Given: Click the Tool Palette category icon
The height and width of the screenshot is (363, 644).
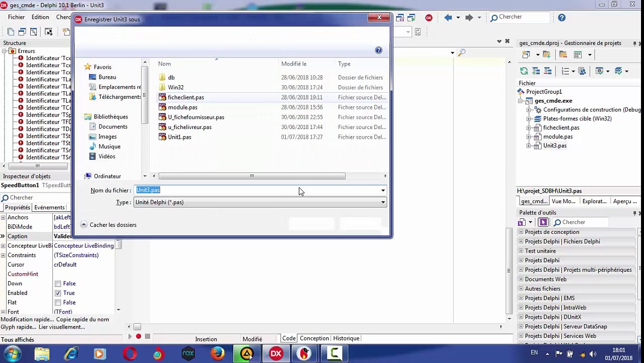Looking at the screenshot, I should [522, 222].
